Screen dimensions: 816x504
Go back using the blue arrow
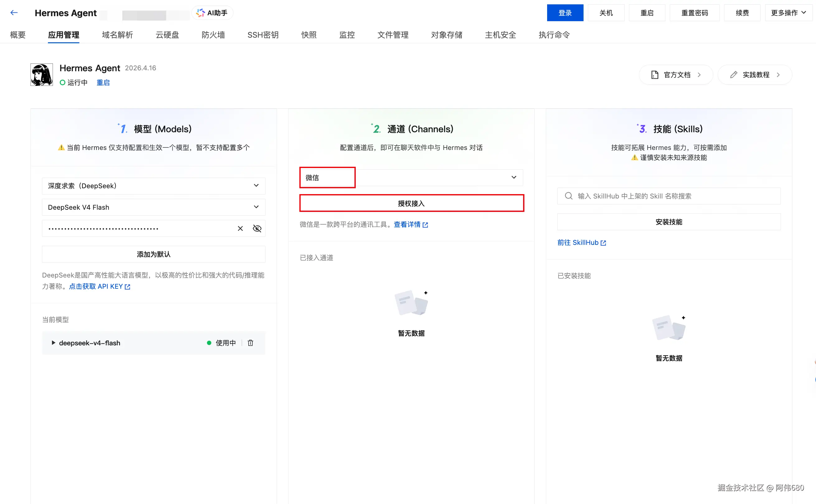click(x=14, y=13)
